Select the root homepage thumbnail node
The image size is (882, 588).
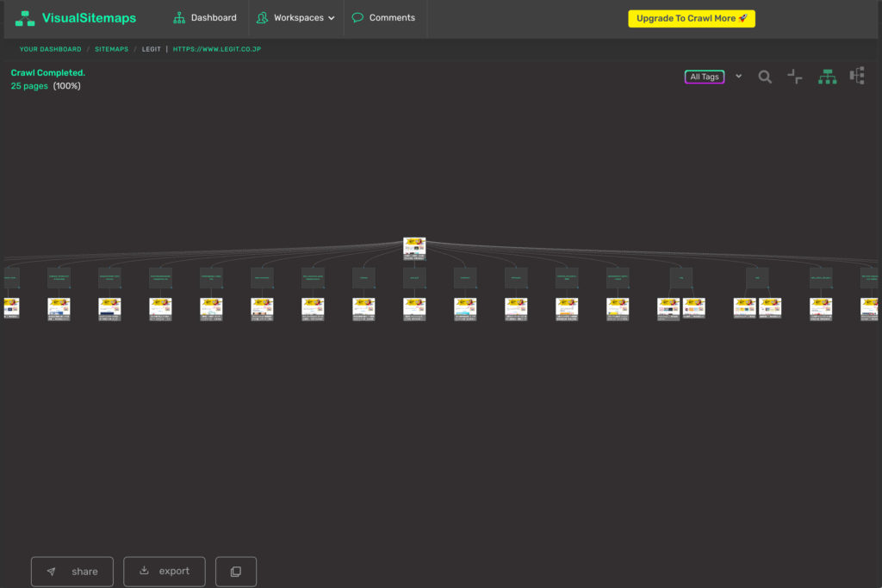click(x=414, y=248)
